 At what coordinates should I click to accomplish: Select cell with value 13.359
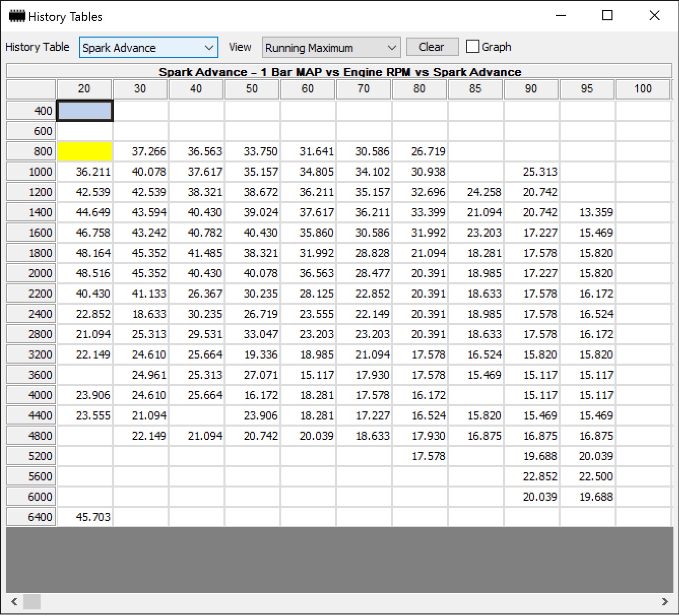tap(588, 212)
